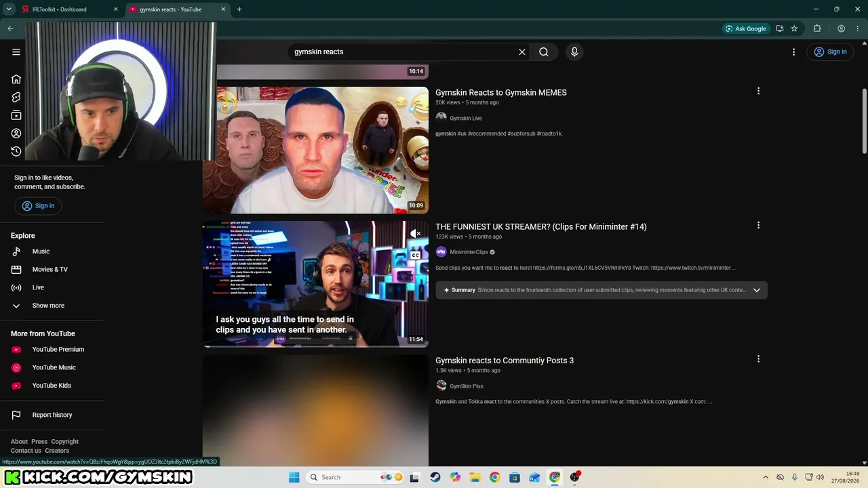Open Subscriptions icon in the mini sidebar
Viewport: 868px width, 488px height.
coord(16,115)
